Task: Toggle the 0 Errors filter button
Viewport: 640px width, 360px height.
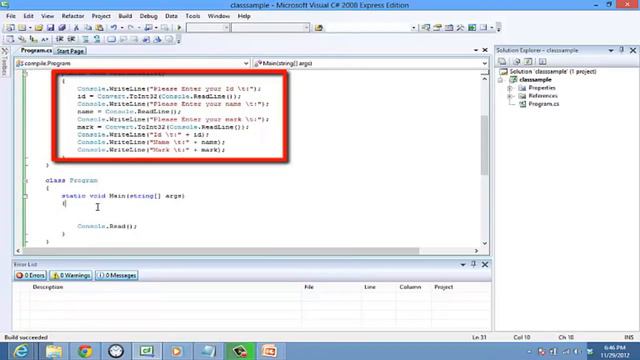Action: point(30,276)
